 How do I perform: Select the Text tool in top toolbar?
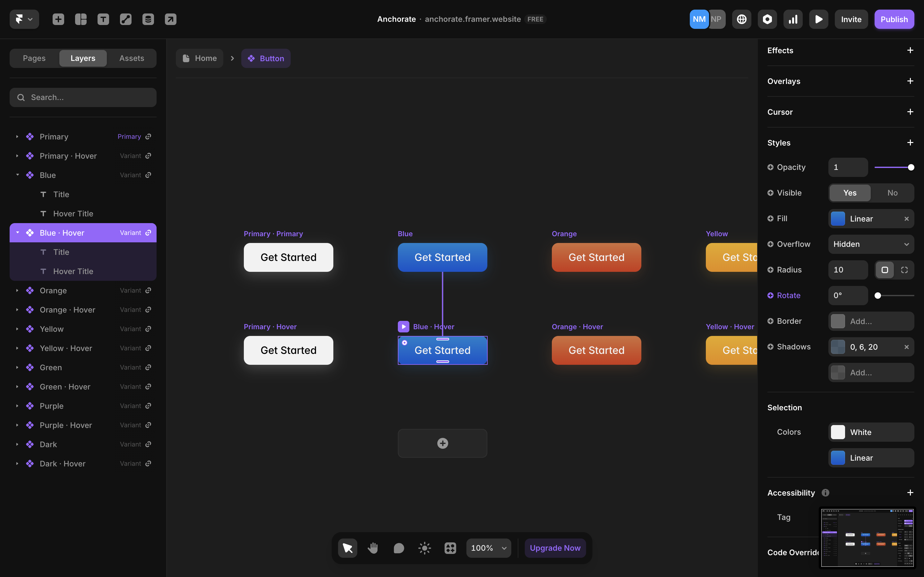tap(103, 19)
